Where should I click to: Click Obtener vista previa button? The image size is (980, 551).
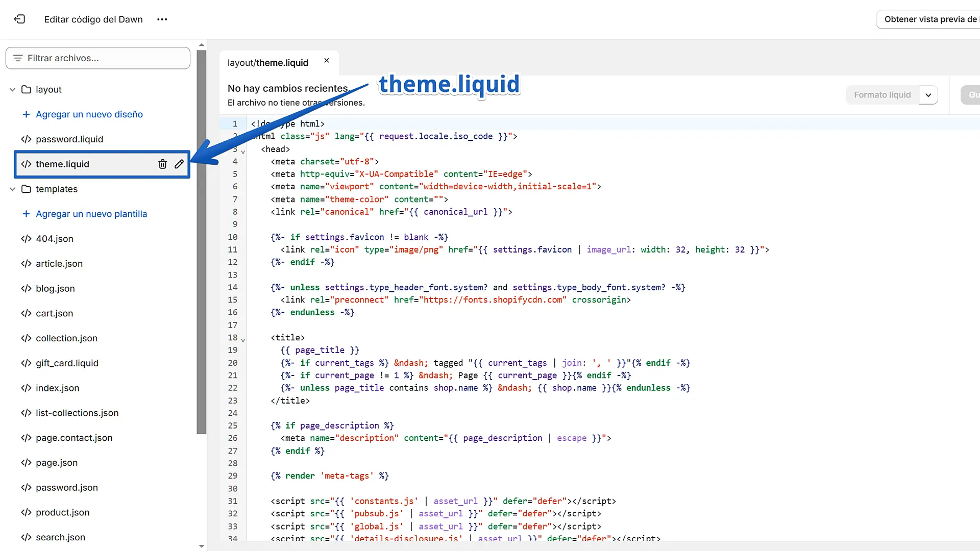point(929,19)
